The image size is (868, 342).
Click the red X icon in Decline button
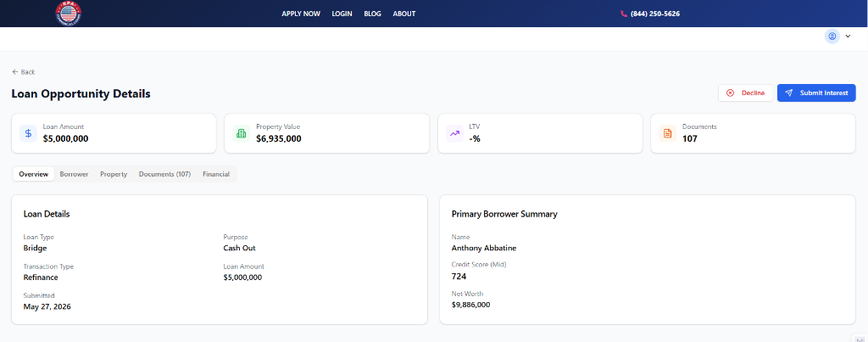pyautogui.click(x=730, y=93)
